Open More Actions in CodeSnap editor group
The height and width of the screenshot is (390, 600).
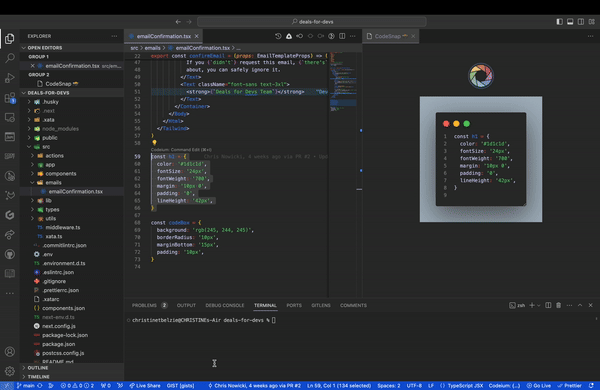pos(590,36)
